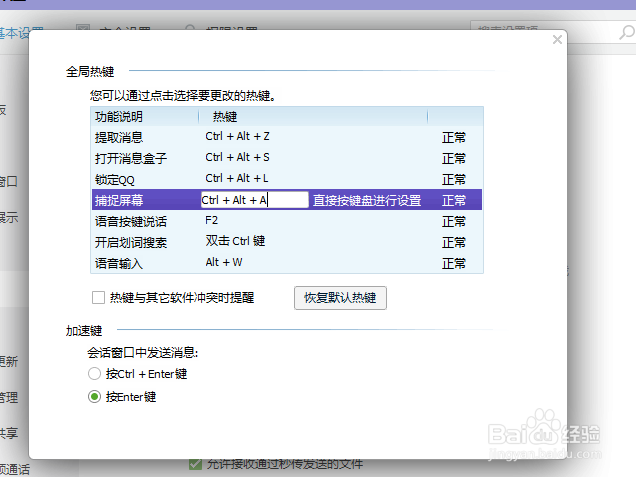636x477 pixels.
Task: Select the 按Ctrl + Enter键 radio option
Action: click(94, 374)
